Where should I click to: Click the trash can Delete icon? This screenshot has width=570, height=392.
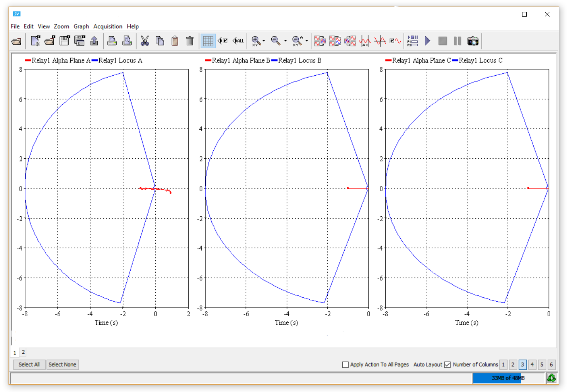point(190,41)
